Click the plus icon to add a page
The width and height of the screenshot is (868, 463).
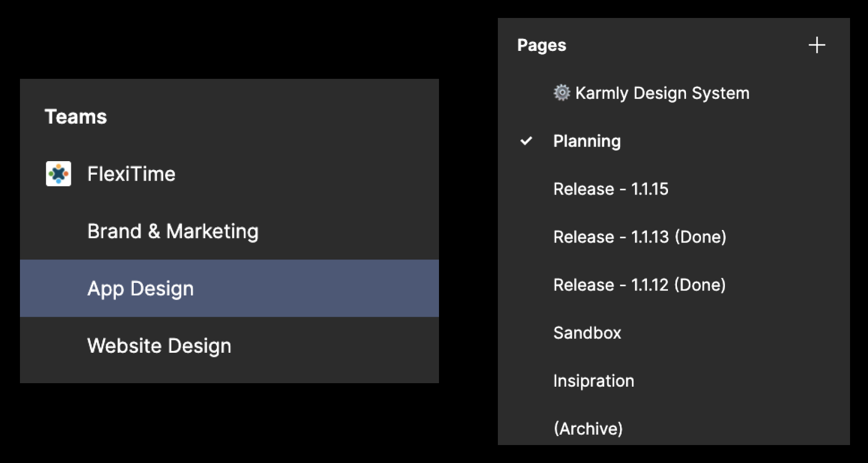coord(817,45)
